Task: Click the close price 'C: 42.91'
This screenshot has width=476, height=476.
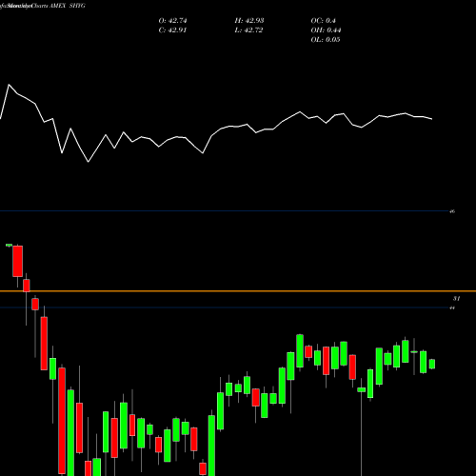Action: pos(172,30)
